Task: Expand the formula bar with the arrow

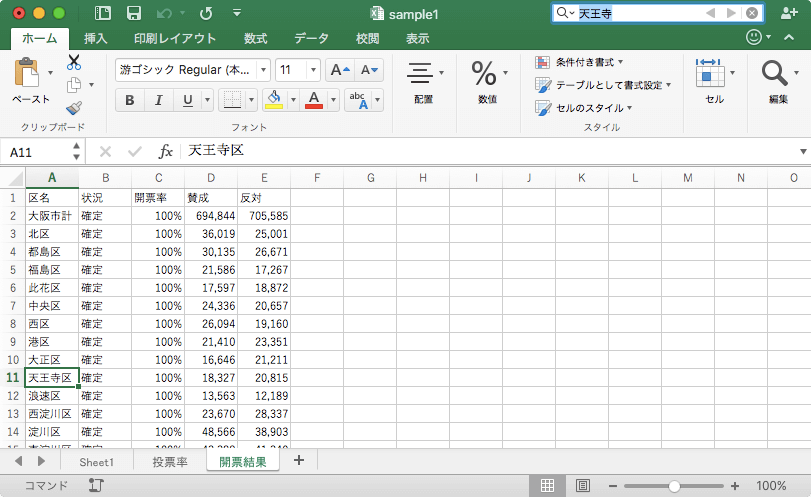Action: point(803,152)
